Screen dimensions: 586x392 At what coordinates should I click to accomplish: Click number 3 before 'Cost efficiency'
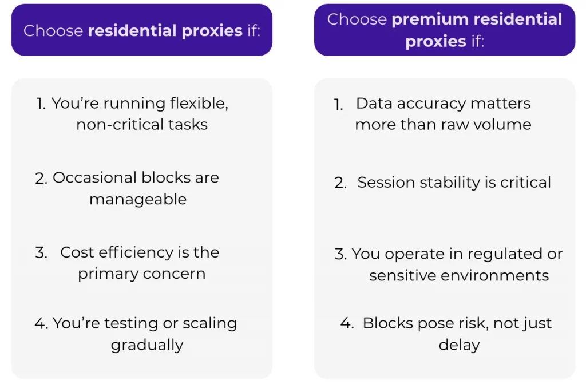[x=41, y=253]
